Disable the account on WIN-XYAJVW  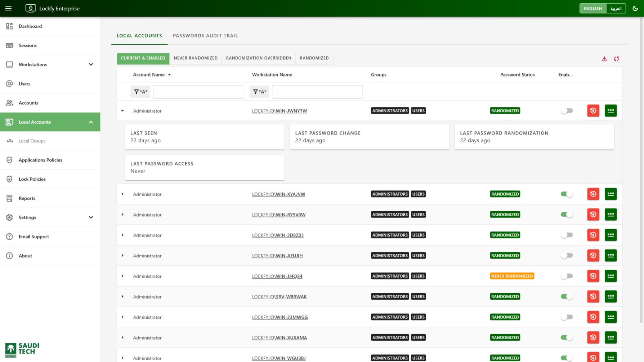click(567, 194)
